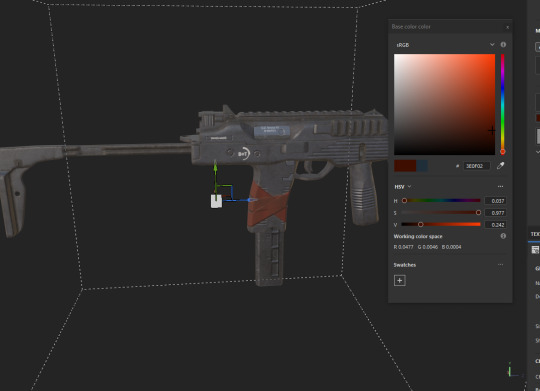This screenshot has width=540, height=391.
Task: Pick a color with the eyedropper tool
Action: coord(500,166)
